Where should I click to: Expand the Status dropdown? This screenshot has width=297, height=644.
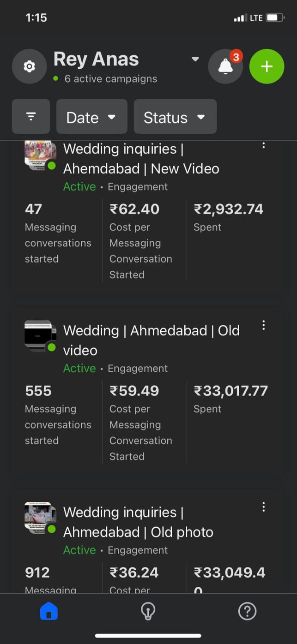[x=175, y=117]
